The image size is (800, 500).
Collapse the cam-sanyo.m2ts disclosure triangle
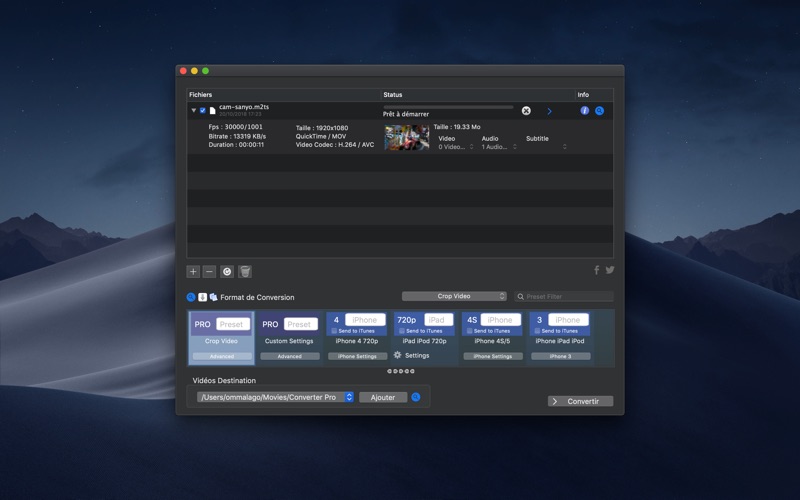point(193,110)
